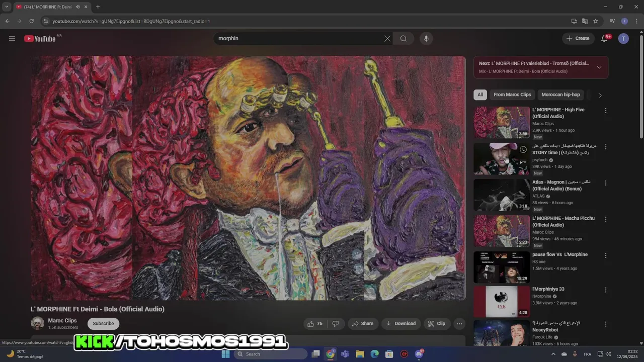
Task: Open the Machu Picchu video title
Action: (x=563, y=222)
